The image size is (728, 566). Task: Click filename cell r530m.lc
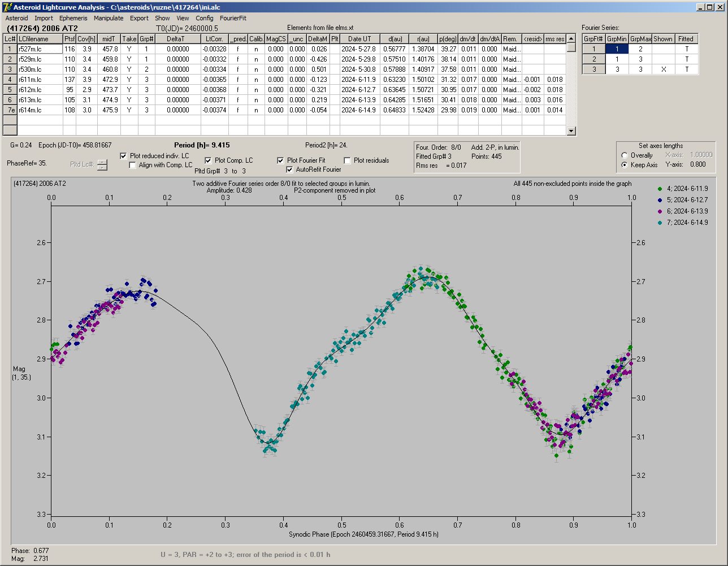40,69
